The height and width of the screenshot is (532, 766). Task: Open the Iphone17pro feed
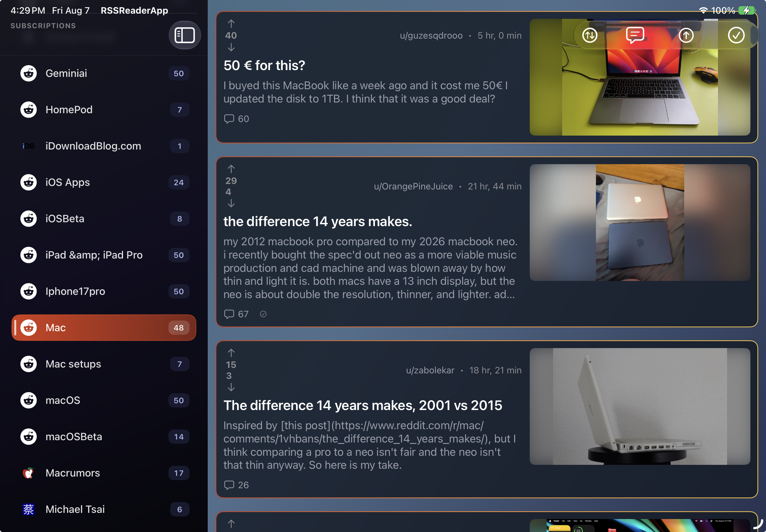click(104, 291)
